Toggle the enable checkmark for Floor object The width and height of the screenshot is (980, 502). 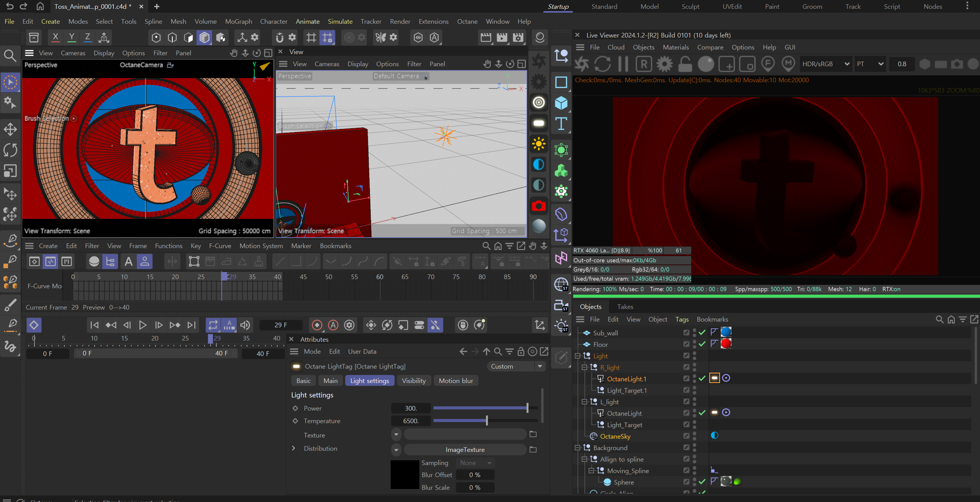702,344
